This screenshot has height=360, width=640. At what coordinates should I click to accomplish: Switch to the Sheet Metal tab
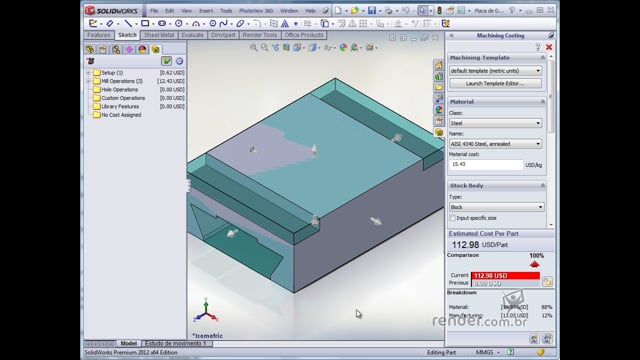coord(159,35)
